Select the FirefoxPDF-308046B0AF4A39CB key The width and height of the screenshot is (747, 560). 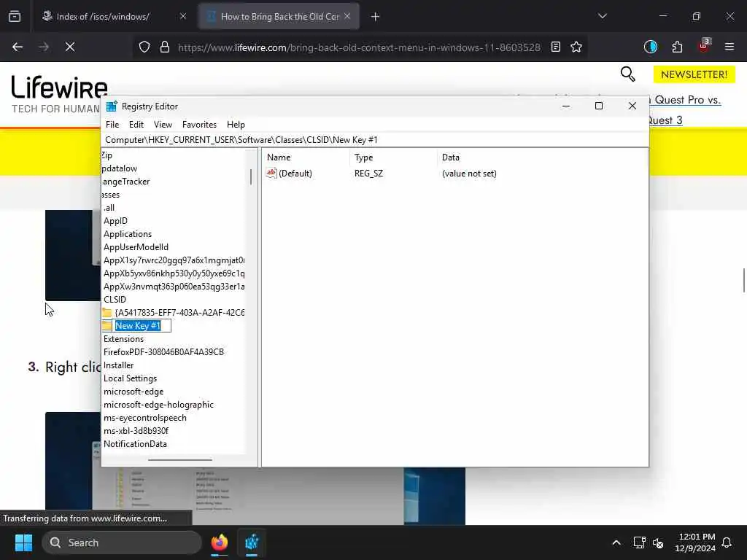click(x=163, y=352)
